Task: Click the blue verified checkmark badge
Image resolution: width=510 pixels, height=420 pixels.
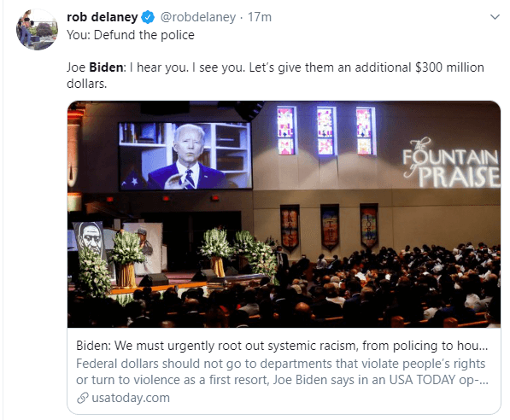Action: 149,17
